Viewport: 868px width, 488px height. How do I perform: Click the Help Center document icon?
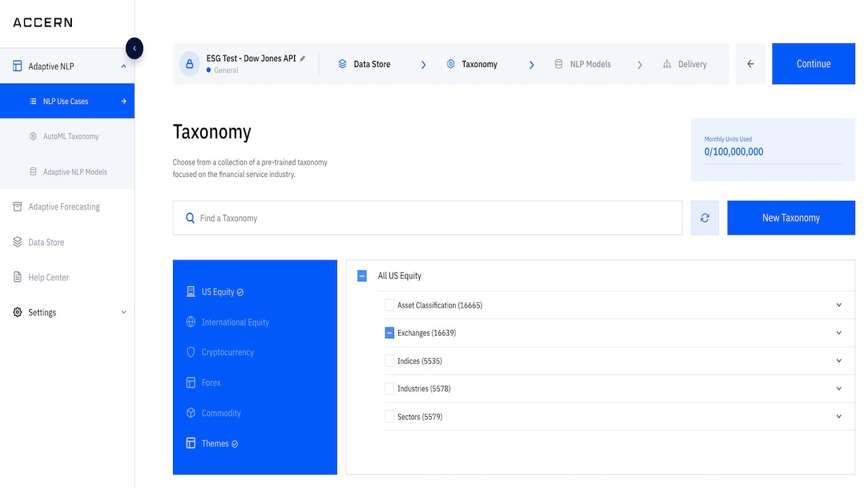[18, 277]
